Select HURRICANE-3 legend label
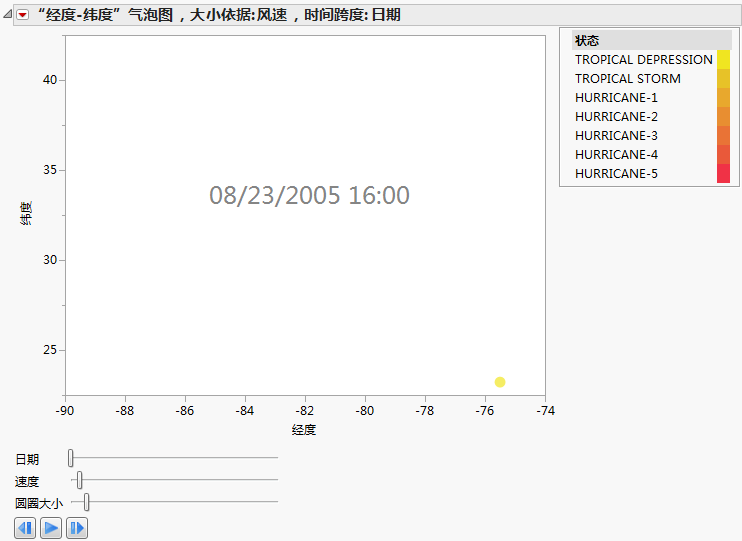Viewport: 742px width, 541px height. pyautogui.click(x=616, y=135)
